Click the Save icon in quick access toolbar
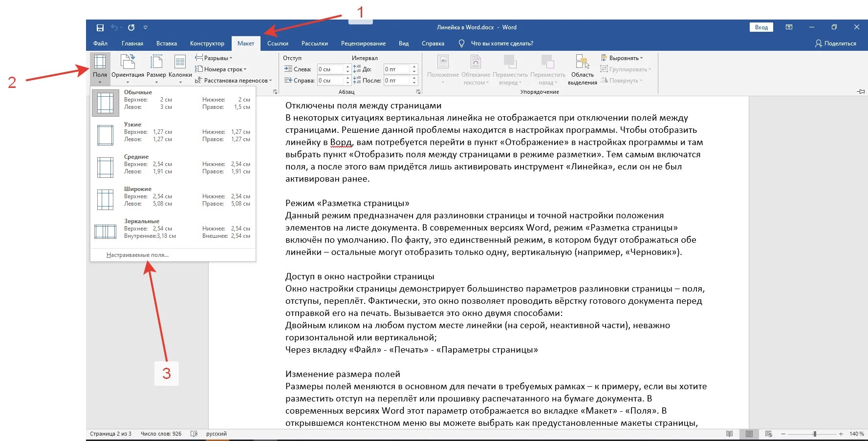868x441 pixels. [x=100, y=27]
